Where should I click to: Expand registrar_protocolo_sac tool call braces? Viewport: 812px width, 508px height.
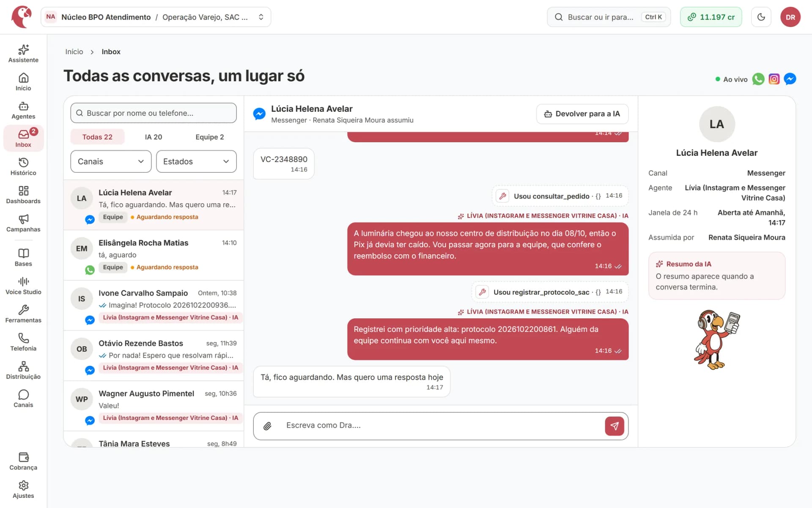point(598,292)
